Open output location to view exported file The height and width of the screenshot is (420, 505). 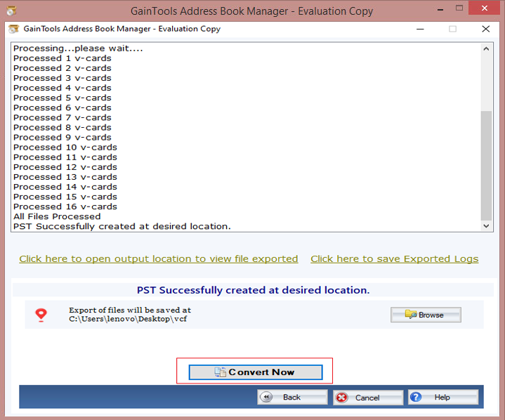pos(159,259)
